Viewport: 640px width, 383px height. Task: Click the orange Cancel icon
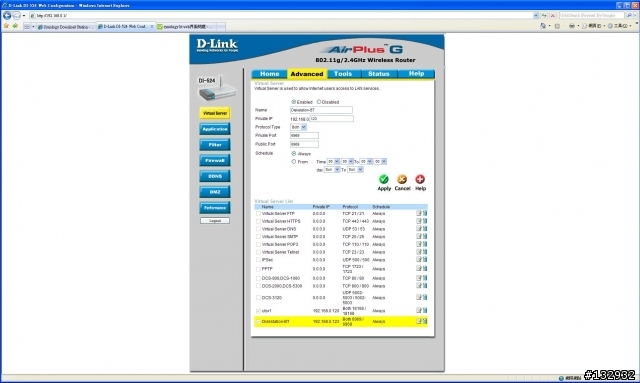(402, 179)
